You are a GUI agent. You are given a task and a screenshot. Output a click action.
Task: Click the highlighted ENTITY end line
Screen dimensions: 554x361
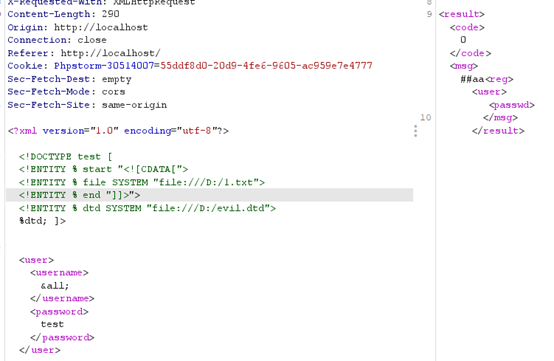(209, 195)
